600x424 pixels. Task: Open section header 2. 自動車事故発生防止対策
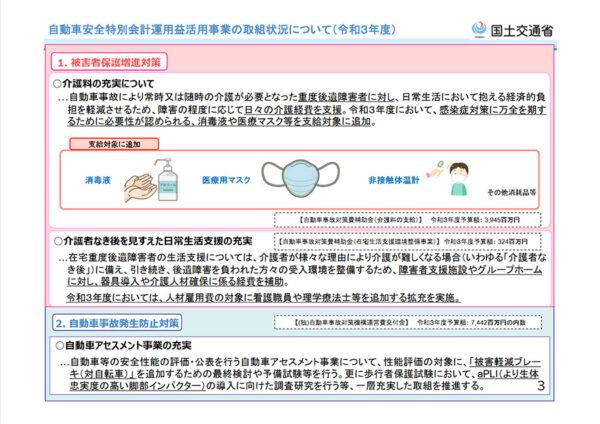123,324
